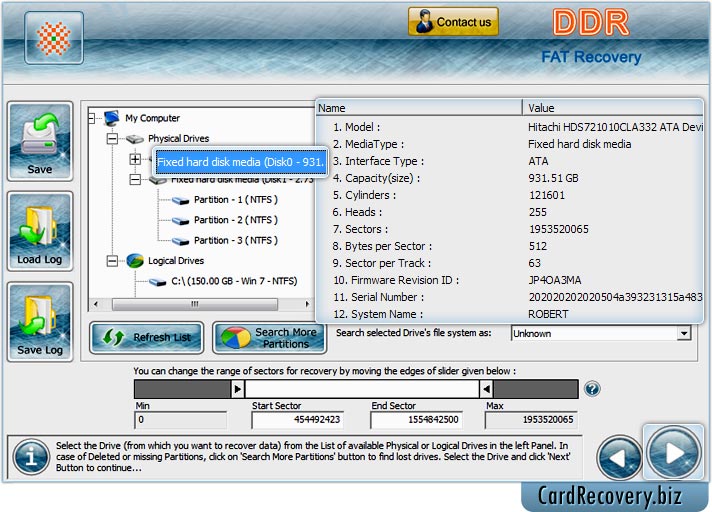Click the Contact us button
This screenshot has height=512, width=712.
pos(453,22)
